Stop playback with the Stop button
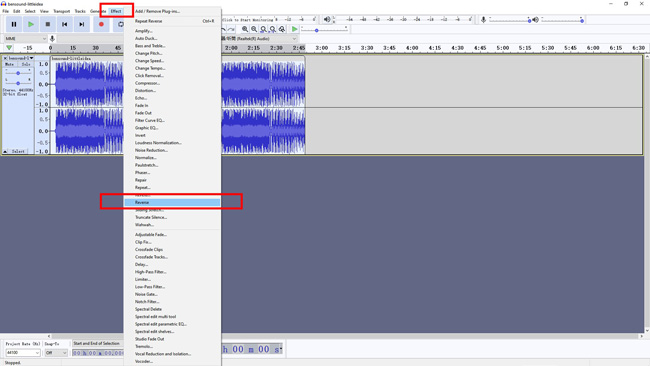 pyautogui.click(x=48, y=24)
